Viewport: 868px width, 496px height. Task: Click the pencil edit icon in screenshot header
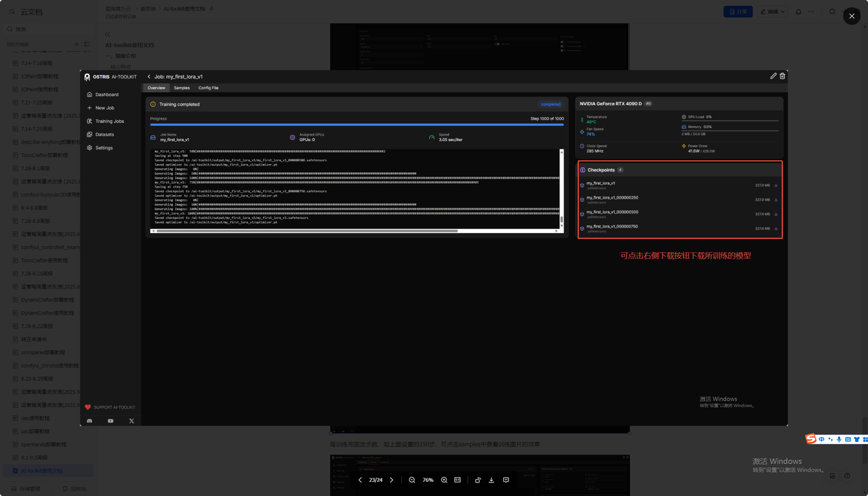pyautogui.click(x=774, y=76)
